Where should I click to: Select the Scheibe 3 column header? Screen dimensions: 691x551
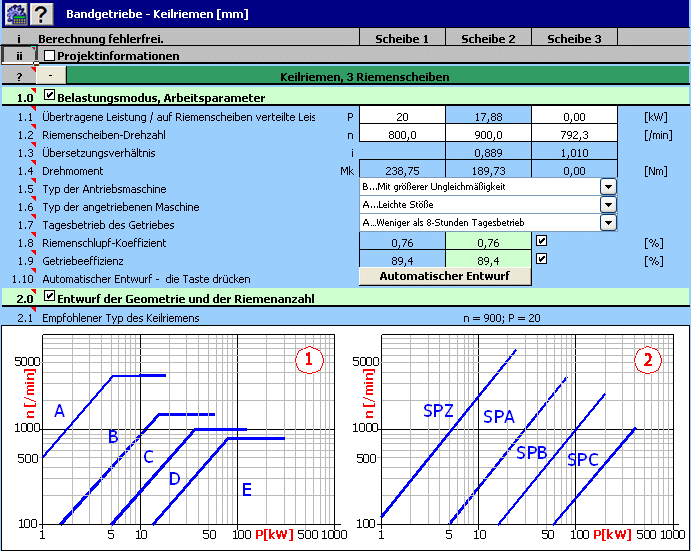pos(574,38)
